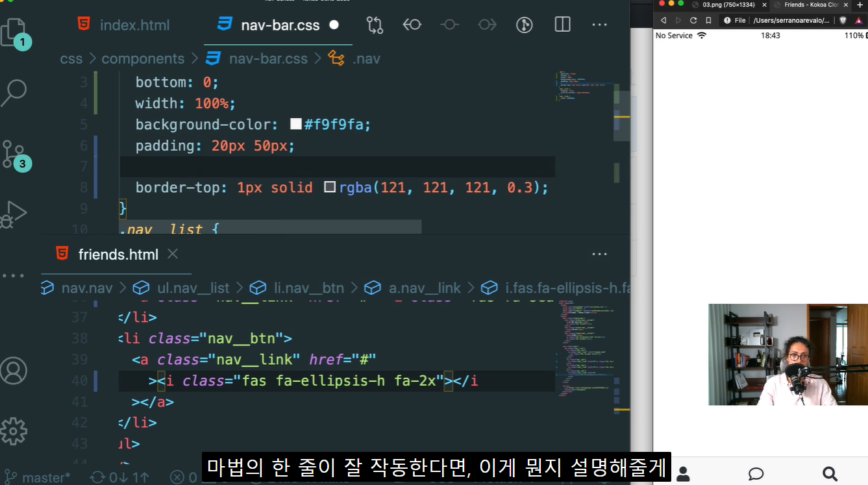868x485 pixels.
Task: Open the a.nav__link breadcrumb
Action: point(413,288)
